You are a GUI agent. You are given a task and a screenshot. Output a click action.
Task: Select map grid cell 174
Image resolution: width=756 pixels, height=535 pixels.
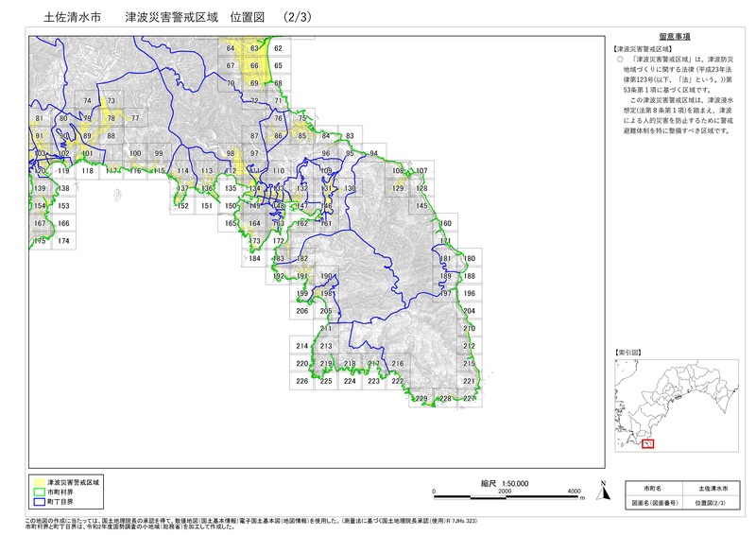tap(63, 241)
